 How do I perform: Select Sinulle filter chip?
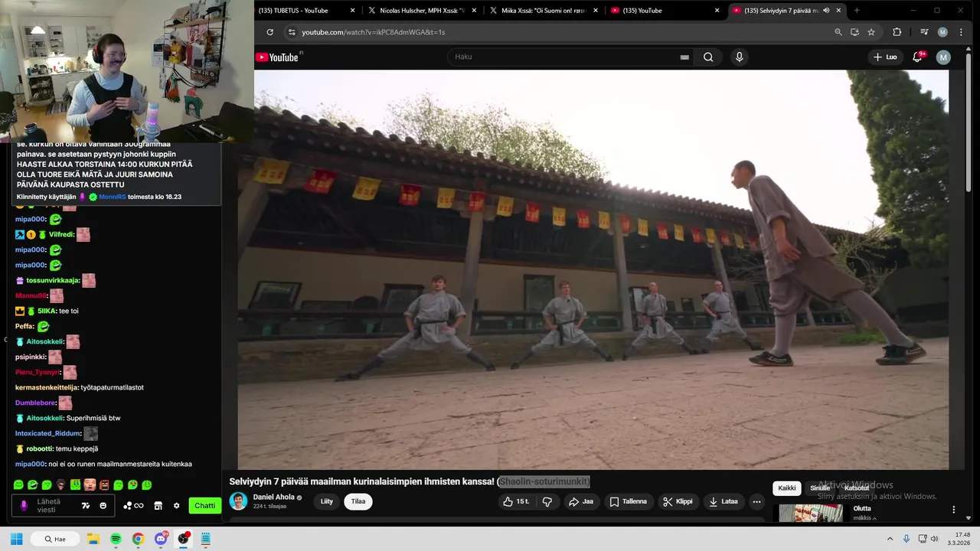(820, 488)
